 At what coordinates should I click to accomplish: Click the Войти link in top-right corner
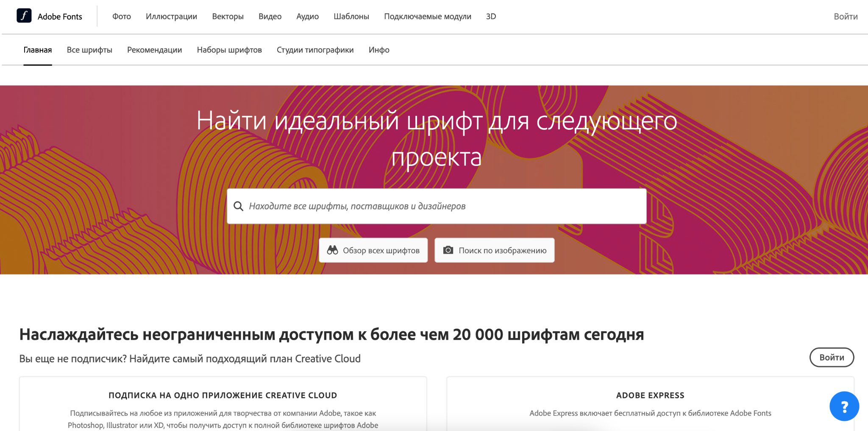(x=845, y=17)
